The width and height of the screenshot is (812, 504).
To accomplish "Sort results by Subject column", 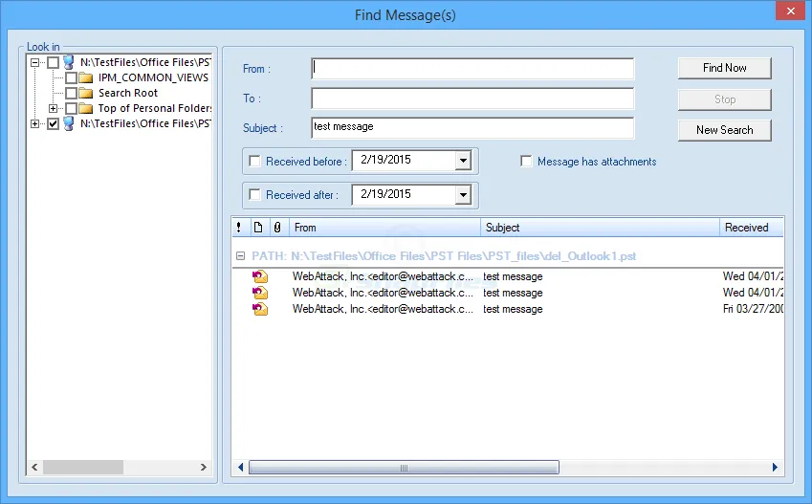I will point(601,228).
